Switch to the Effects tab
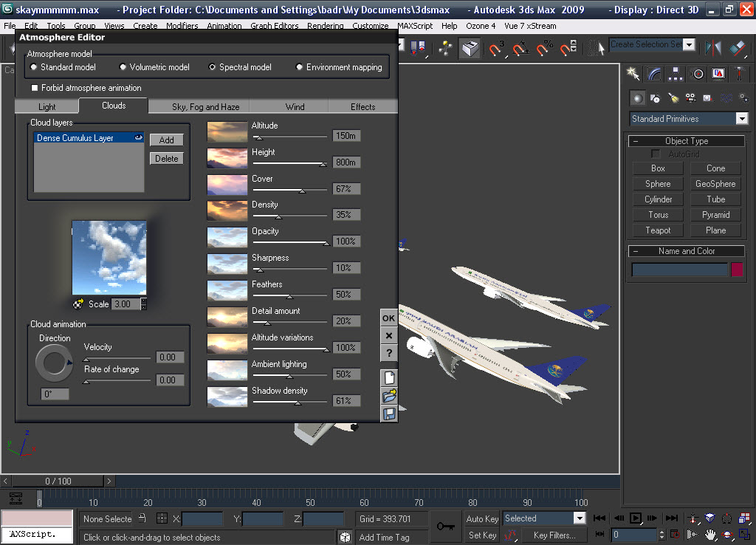Image resolution: width=756 pixels, height=545 pixels. click(362, 106)
